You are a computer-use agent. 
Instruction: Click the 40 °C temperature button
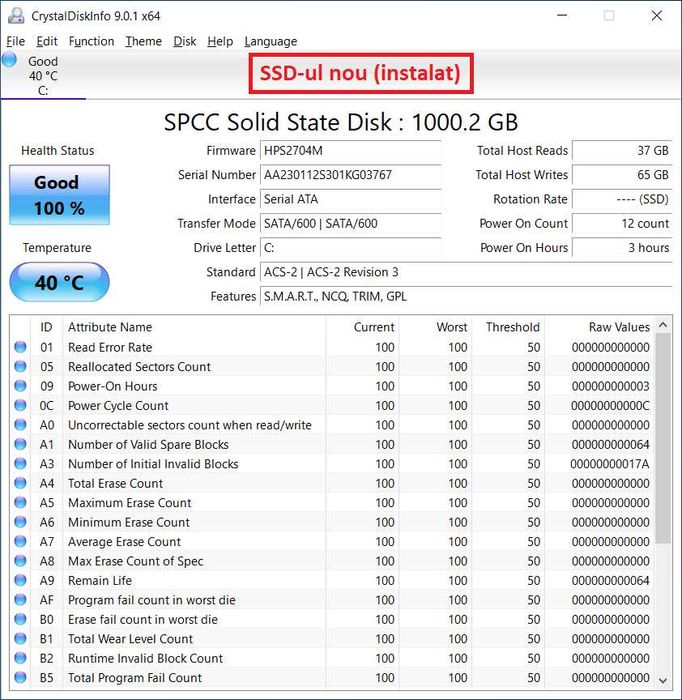tap(59, 283)
